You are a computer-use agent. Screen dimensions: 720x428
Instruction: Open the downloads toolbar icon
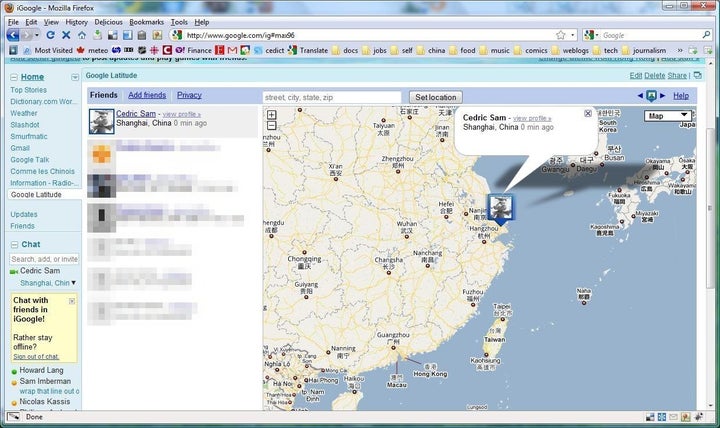point(97,35)
